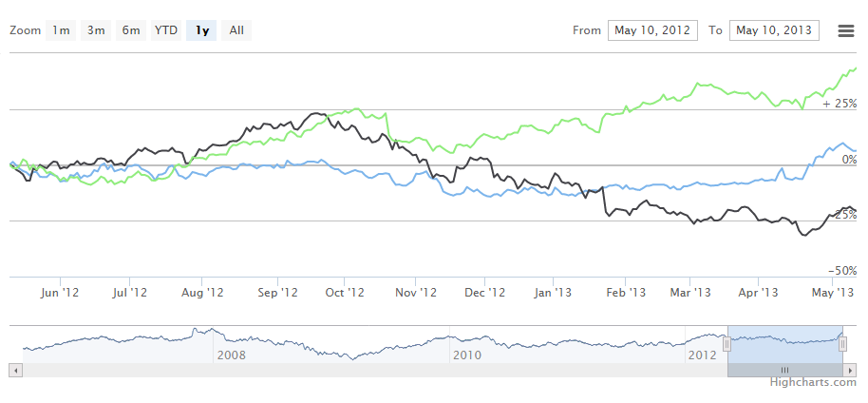Select the YTD zoom range
The image size is (868, 403).
click(x=166, y=30)
